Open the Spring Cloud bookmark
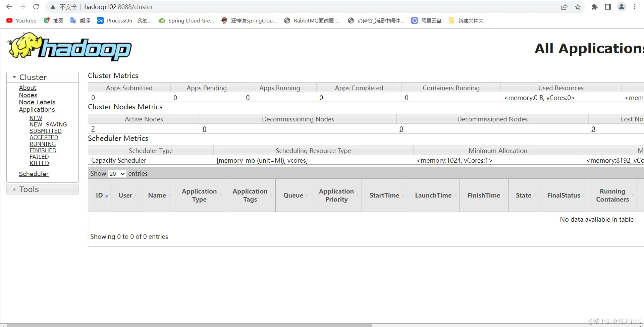The width and height of the screenshot is (644, 327). coord(186,20)
